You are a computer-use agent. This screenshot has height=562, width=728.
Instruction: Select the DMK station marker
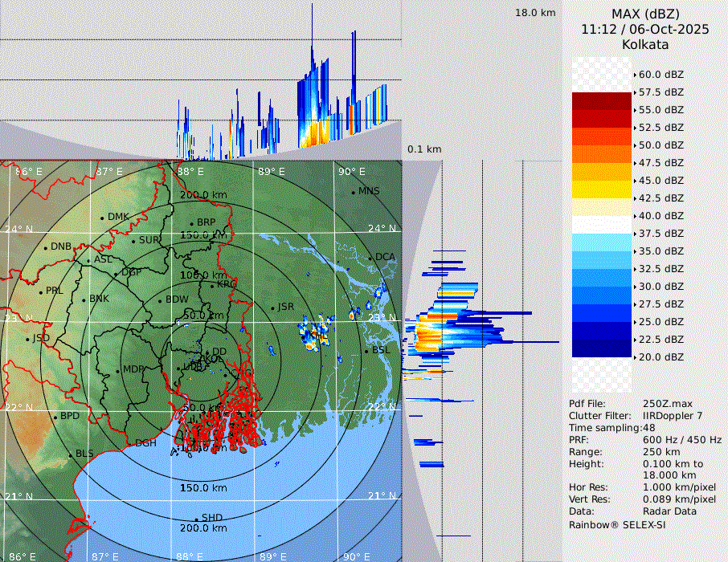coord(102,218)
